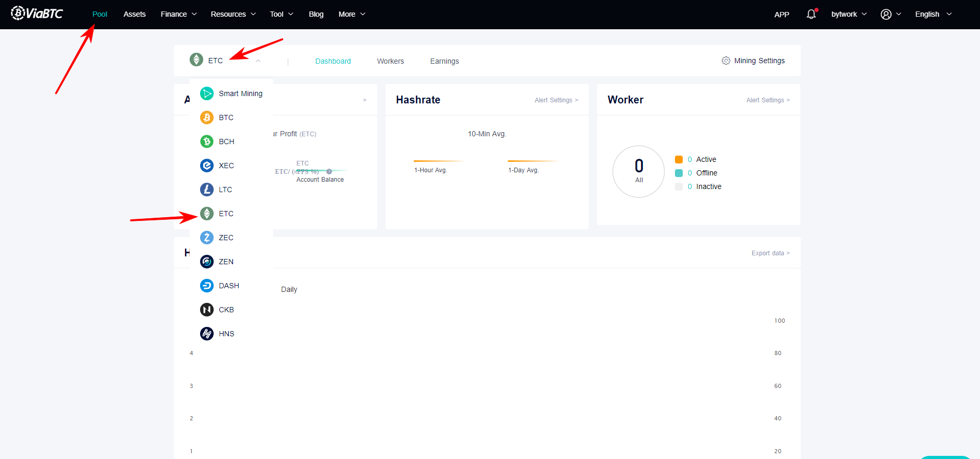Open the notifications bell
The width and height of the screenshot is (980, 459).
coord(811,14)
